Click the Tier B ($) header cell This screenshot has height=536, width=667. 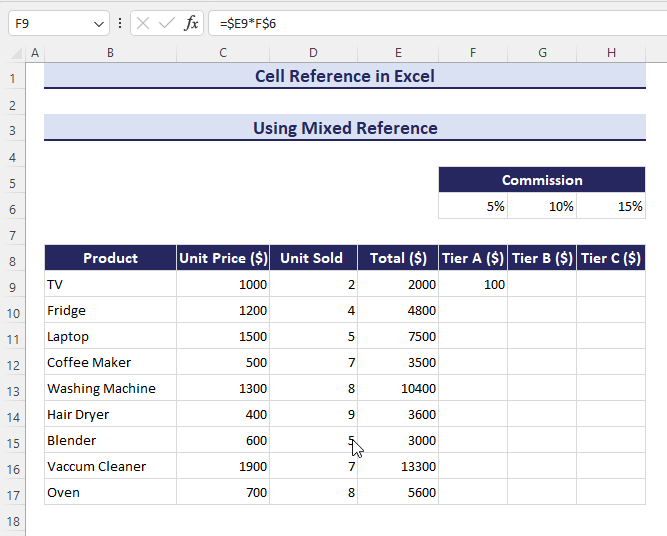(x=541, y=258)
